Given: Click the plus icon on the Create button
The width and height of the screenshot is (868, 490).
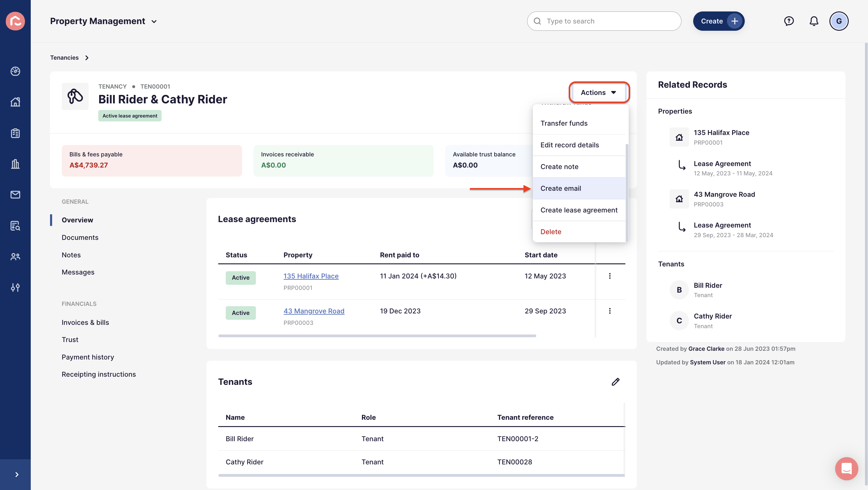Looking at the screenshot, I should (x=734, y=21).
